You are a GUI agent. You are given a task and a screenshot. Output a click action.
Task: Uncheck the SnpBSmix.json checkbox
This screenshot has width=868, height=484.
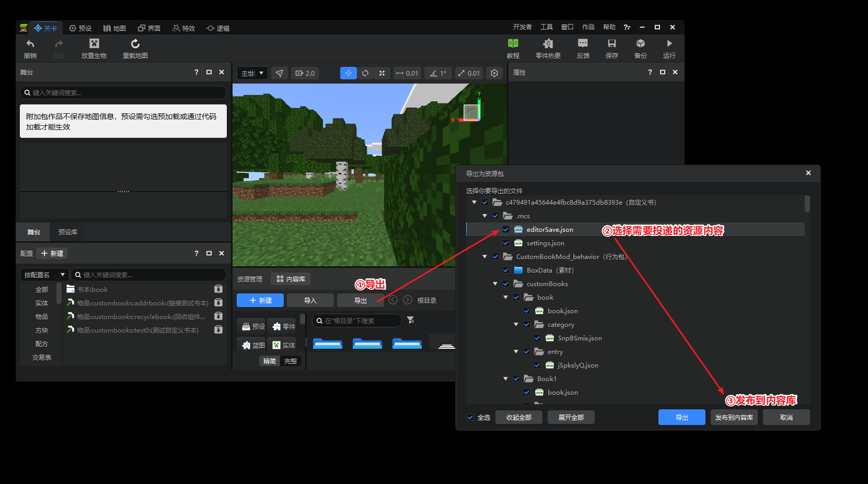click(537, 338)
